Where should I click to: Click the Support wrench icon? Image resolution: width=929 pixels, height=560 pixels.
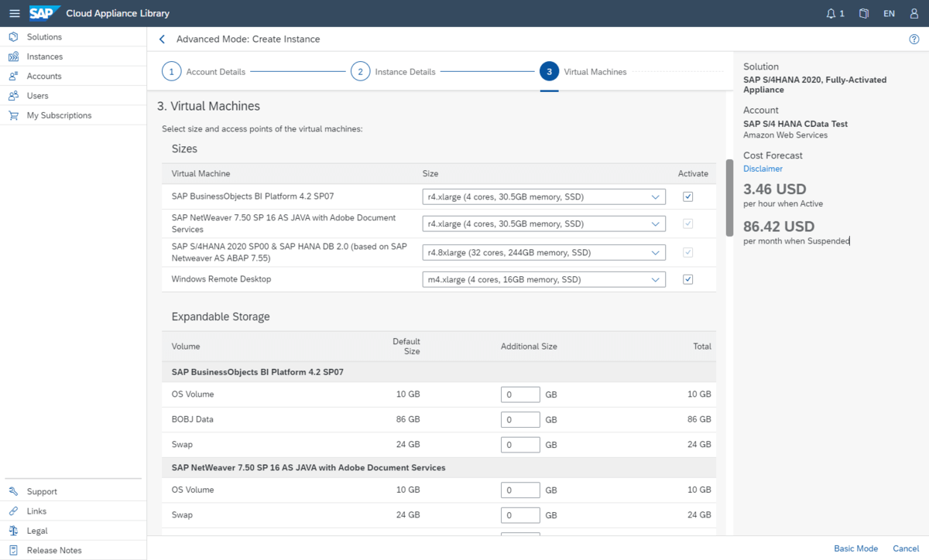tap(13, 491)
